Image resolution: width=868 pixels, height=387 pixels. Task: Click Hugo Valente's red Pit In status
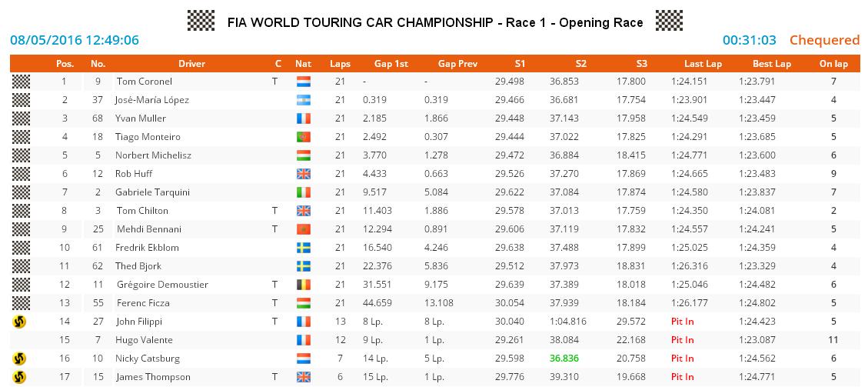[x=682, y=340]
